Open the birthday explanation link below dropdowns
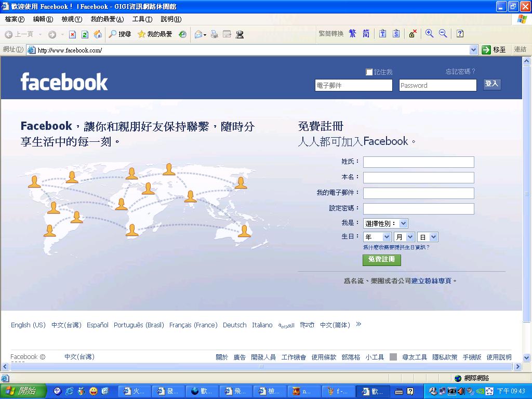 point(396,247)
